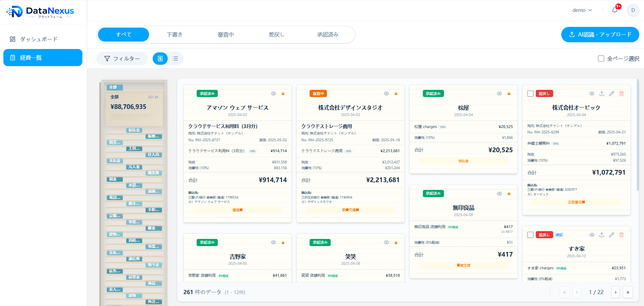The height and width of the screenshot is (306, 644).
Task: Open the 通信費 folder tab
Action: pos(134,259)
